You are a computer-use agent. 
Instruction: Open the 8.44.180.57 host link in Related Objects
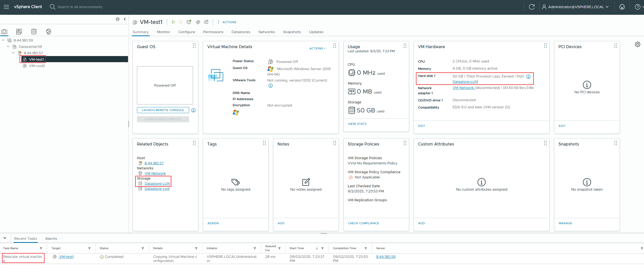point(154,163)
